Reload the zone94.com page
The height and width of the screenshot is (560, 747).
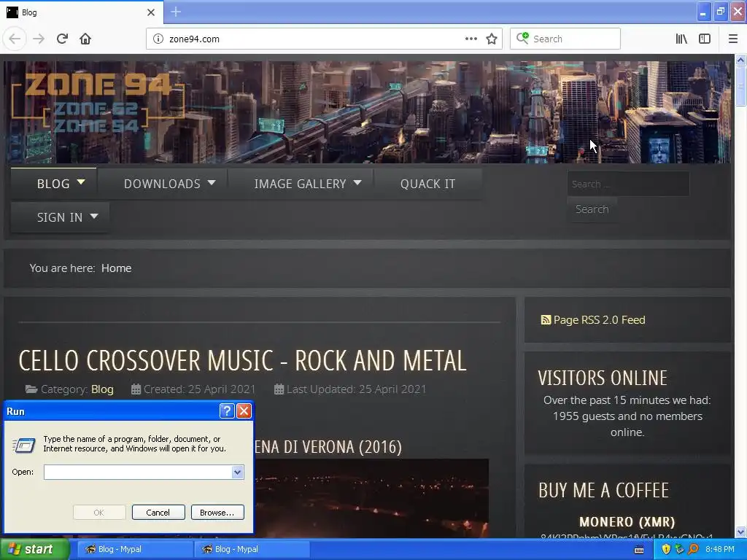pos(62,39)
